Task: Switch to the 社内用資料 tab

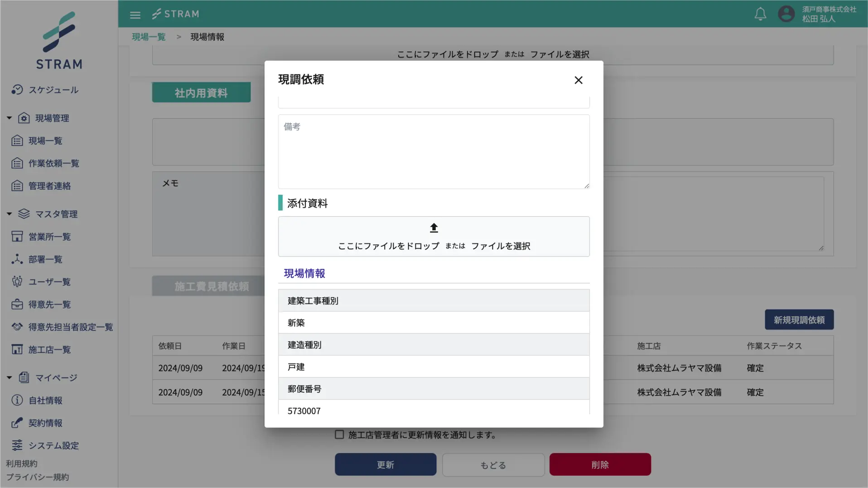Action: pyautogui.click(x=201, y=92)
